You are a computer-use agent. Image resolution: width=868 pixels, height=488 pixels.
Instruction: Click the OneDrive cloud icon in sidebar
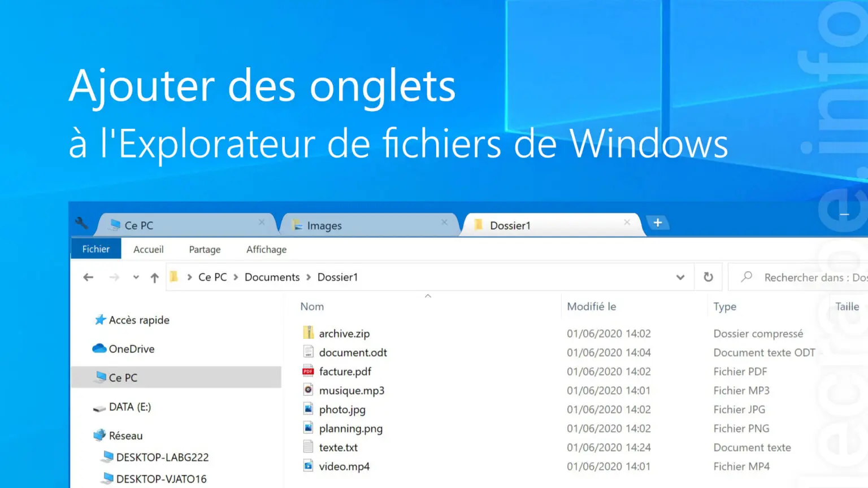(99, 348)
